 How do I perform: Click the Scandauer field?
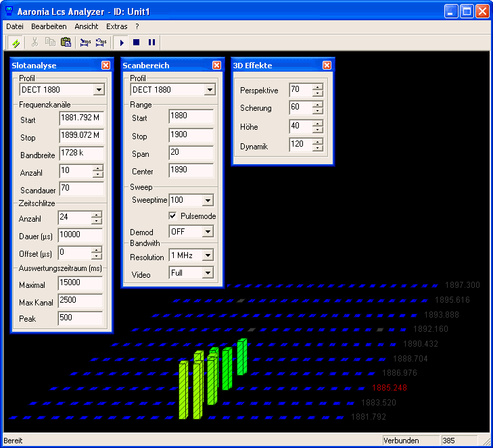point(81,189)
